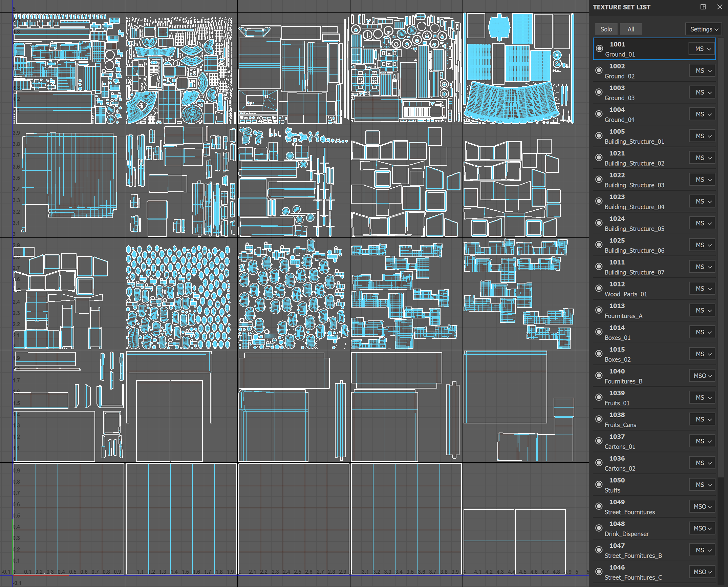Click the panel dock/undock icon
The width and height of the screenshot is (728, 587).
[x=703, y=7]
